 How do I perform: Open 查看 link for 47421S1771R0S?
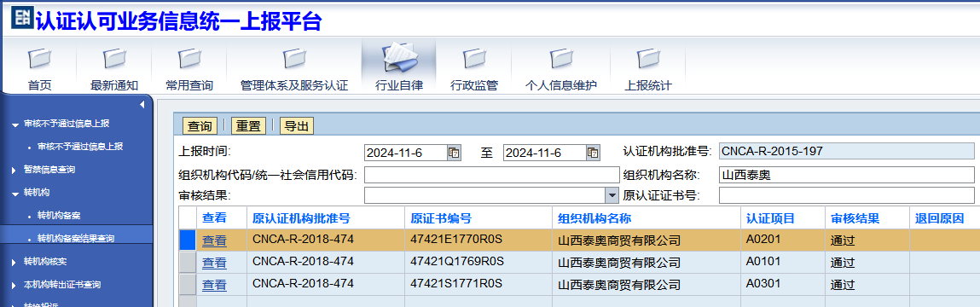pos(214,285)
